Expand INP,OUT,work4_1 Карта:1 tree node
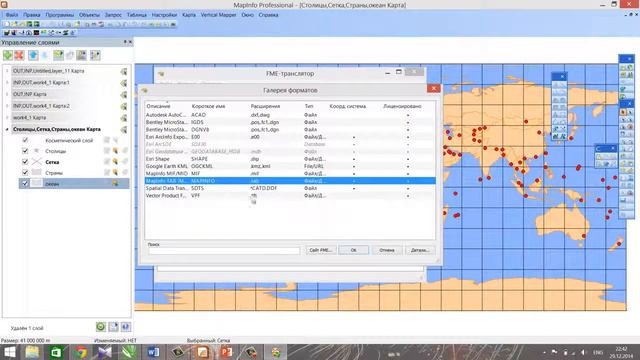This screenshot has height=360, width=640. (x=7, y=82)
